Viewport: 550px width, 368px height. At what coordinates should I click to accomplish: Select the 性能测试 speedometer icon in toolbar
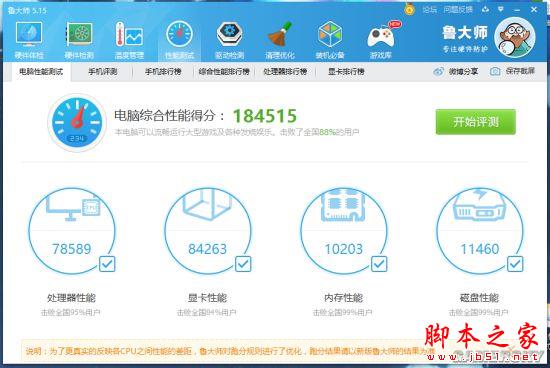tap(179, 34)
